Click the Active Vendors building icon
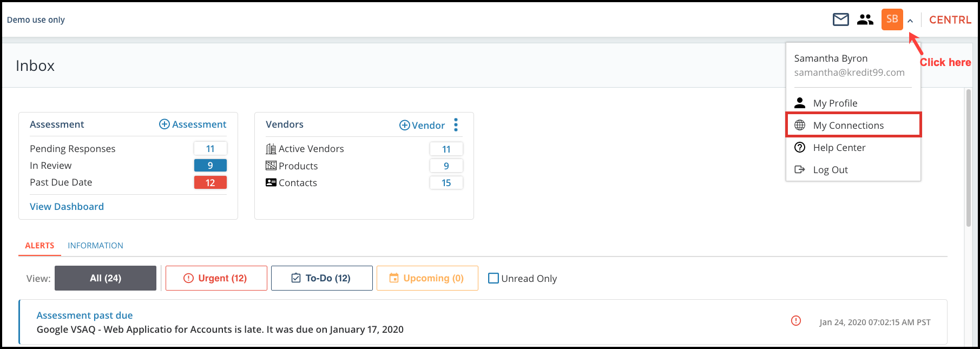Viewport: 980px width, 349px height. coord(271,149)
